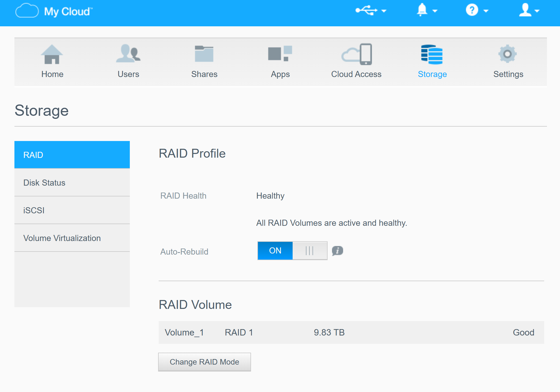Open the Settings gear icon

point(508,54)
